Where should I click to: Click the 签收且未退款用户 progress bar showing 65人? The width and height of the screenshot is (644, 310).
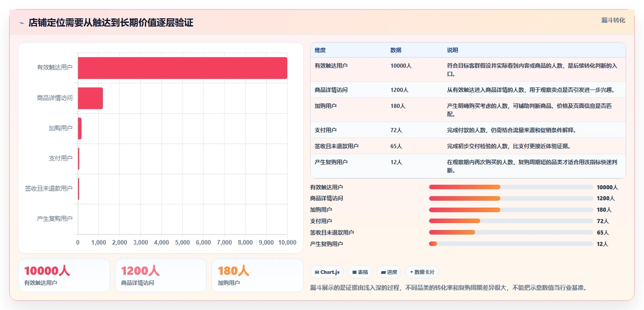pyautogui.click(x=511, y=232)
